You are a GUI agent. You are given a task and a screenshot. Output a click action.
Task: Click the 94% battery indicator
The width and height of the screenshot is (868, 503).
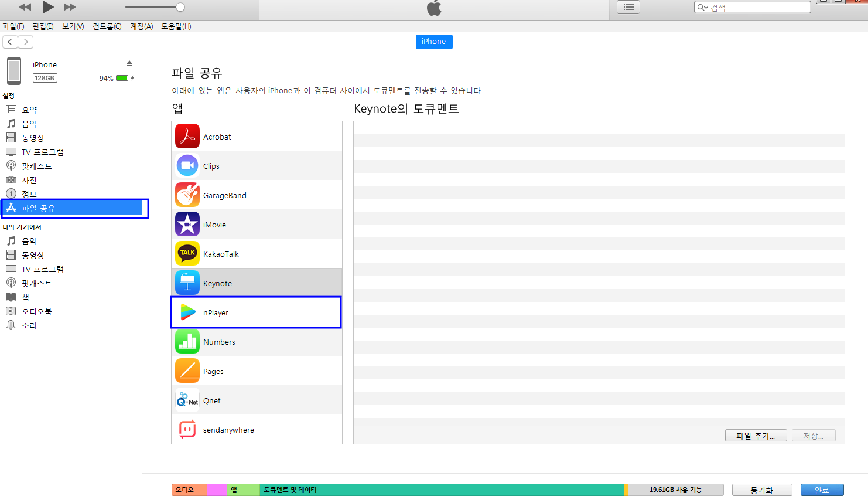(x=117, y=78)
